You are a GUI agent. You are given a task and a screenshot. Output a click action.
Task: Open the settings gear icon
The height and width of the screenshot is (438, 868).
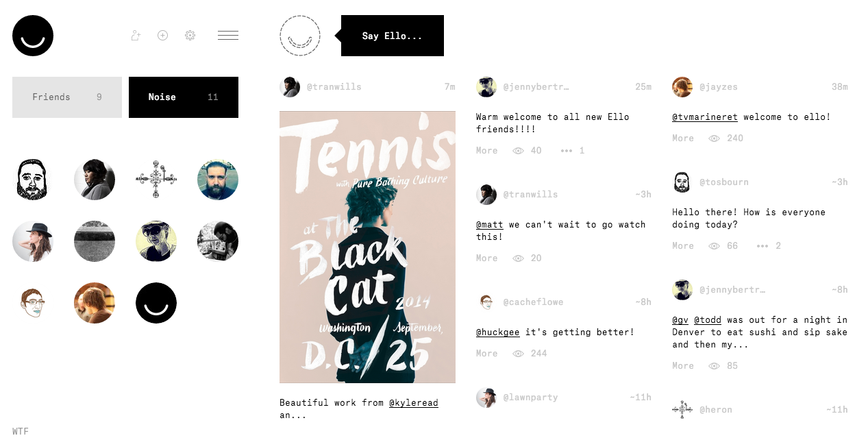coord(190,36)
